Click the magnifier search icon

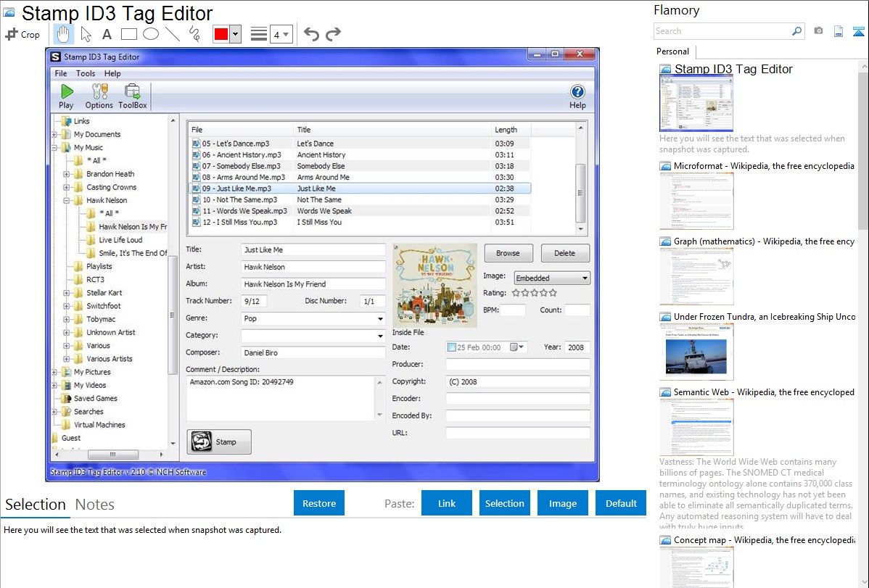pos(796,31)
